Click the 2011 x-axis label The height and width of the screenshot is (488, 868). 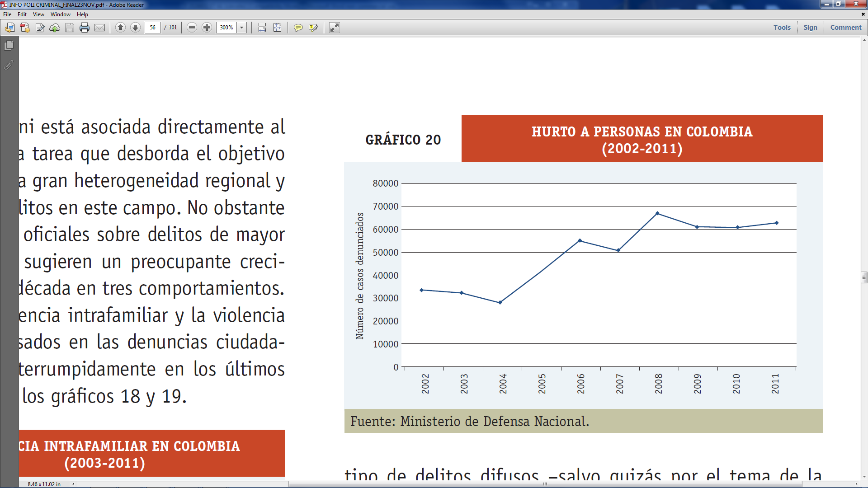click(x=776, y=384)
